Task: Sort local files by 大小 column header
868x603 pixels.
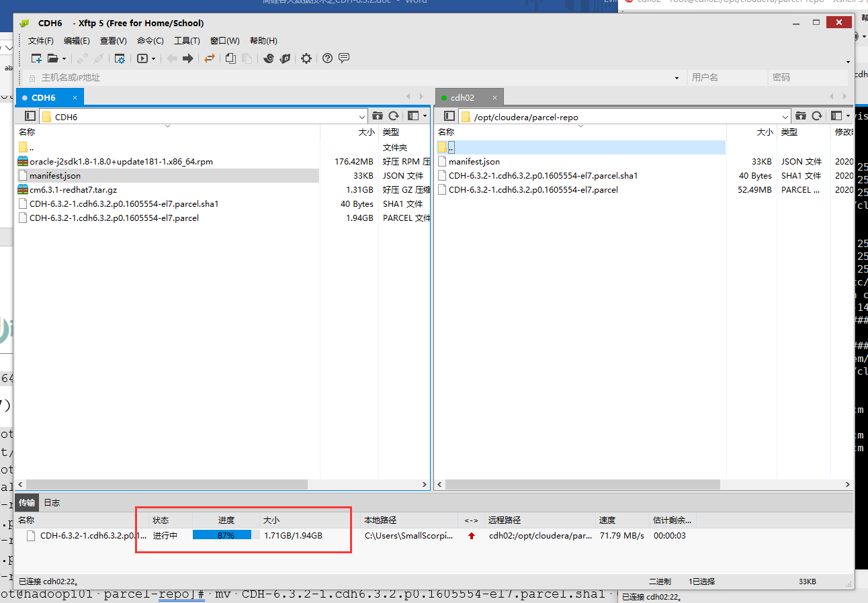Action: 367,132
